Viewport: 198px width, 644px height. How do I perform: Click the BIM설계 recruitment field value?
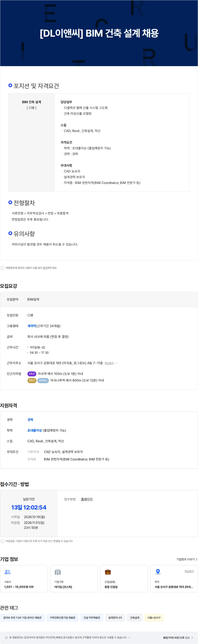[33, 299]
